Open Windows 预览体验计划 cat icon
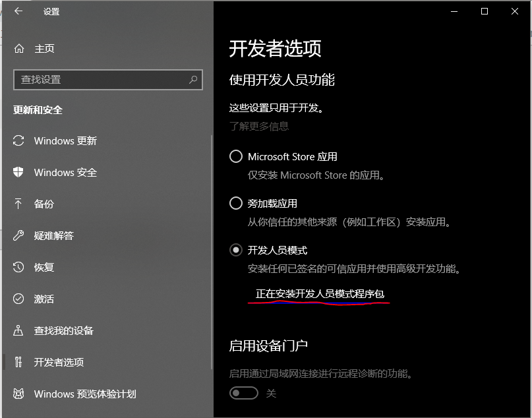Screen dimensions: 532x418 18,394
